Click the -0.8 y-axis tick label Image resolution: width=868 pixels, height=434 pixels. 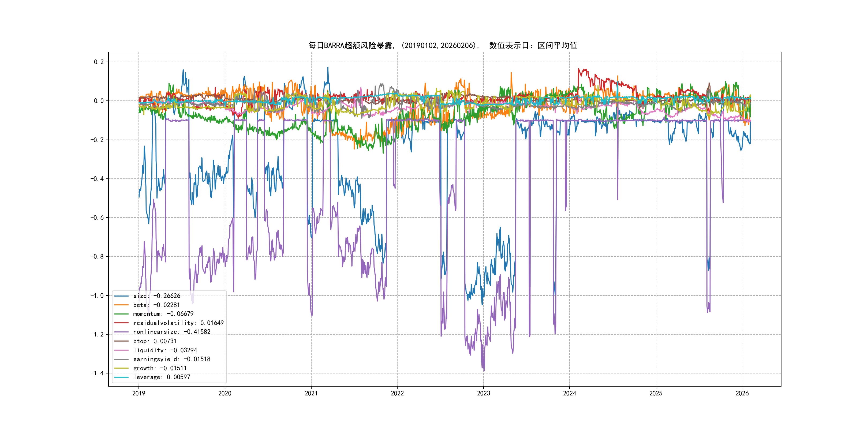97,256
